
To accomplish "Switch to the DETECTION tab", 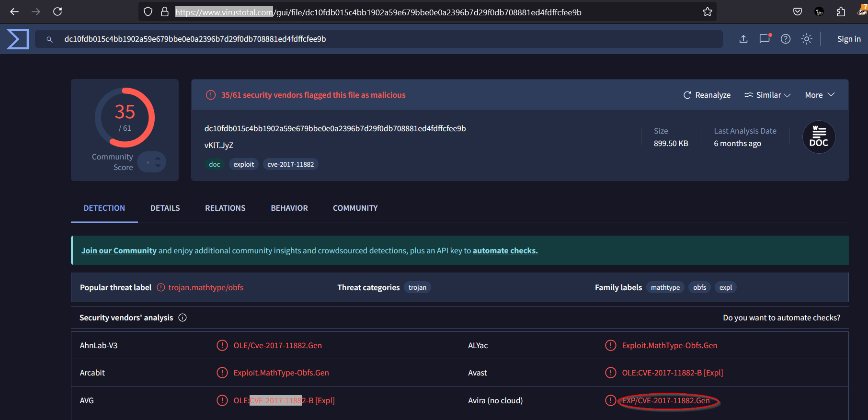I will click(x=104, y=208).
